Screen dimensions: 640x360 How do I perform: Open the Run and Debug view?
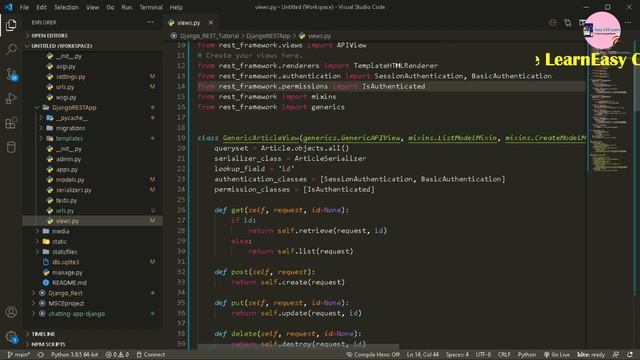(11, 98)
